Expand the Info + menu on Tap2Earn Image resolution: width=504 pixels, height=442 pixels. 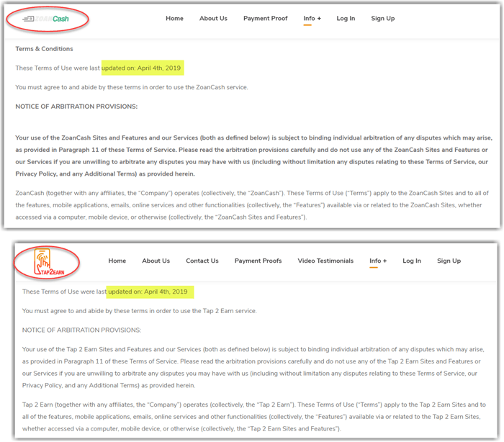[378, 261]
